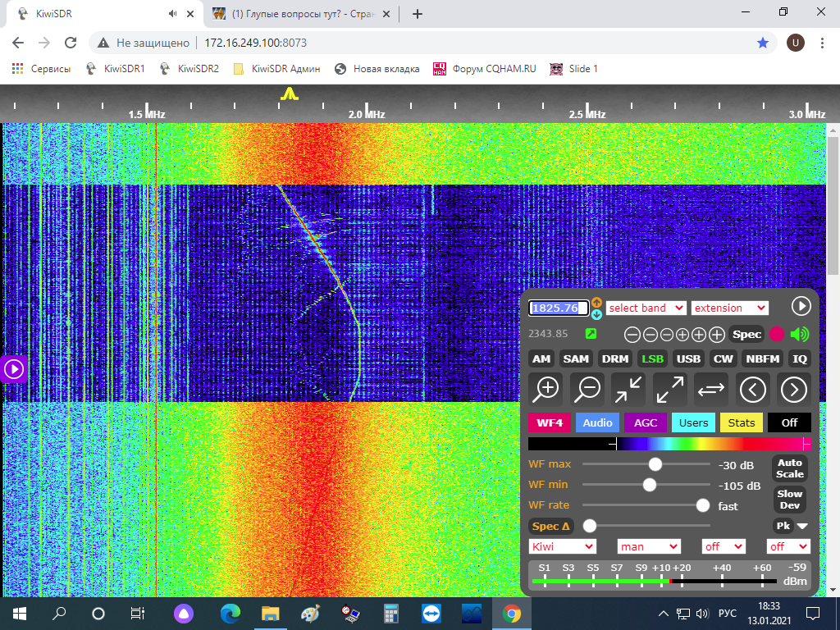Enable AM demodulation mode
The width and height of the screenshot is (840, 630).
pyautogui.click(x=541, y=358)
